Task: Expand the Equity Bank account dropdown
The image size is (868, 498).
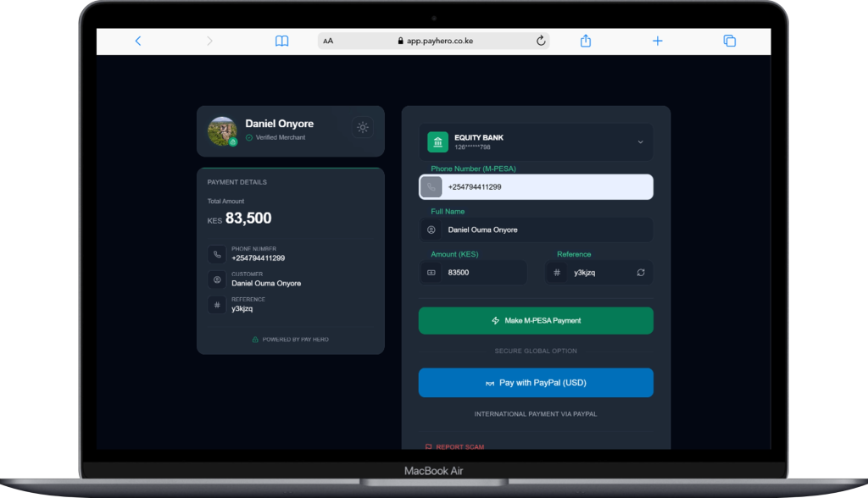Action: point(640,142)
